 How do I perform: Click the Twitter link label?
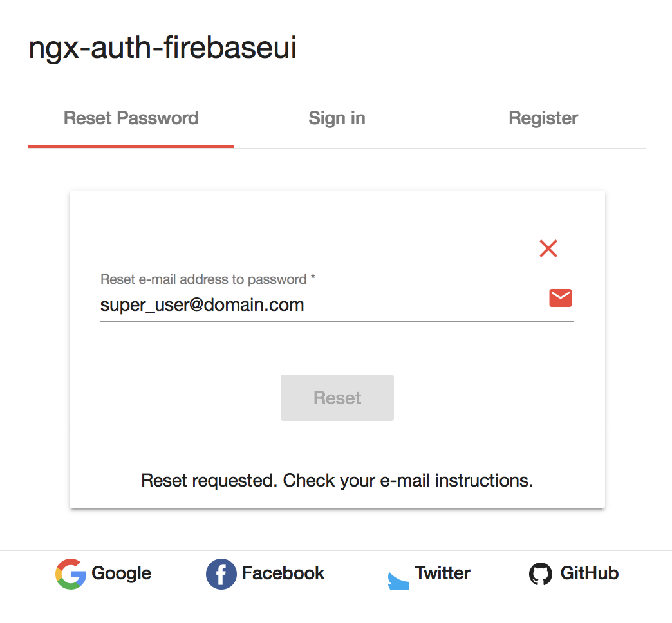(442, 573)
